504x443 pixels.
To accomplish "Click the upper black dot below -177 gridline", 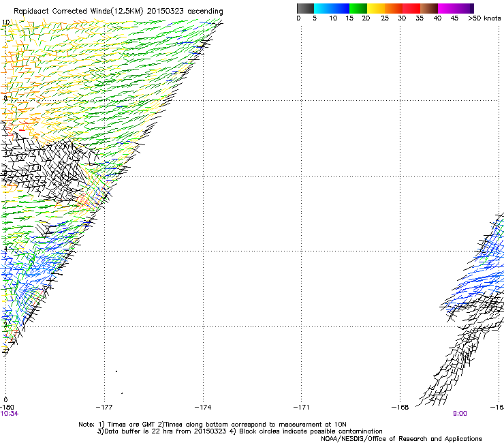I will tap(116, 371).
